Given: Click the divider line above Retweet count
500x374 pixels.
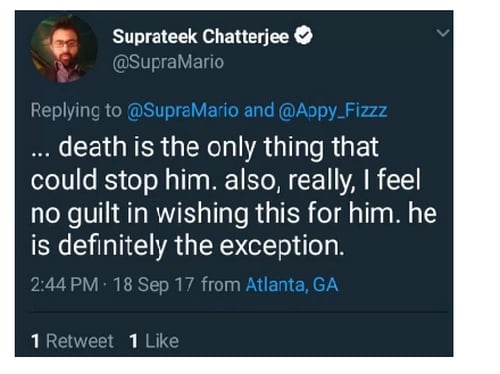Looking at the screenshot, I should click(x=239, y=312).
